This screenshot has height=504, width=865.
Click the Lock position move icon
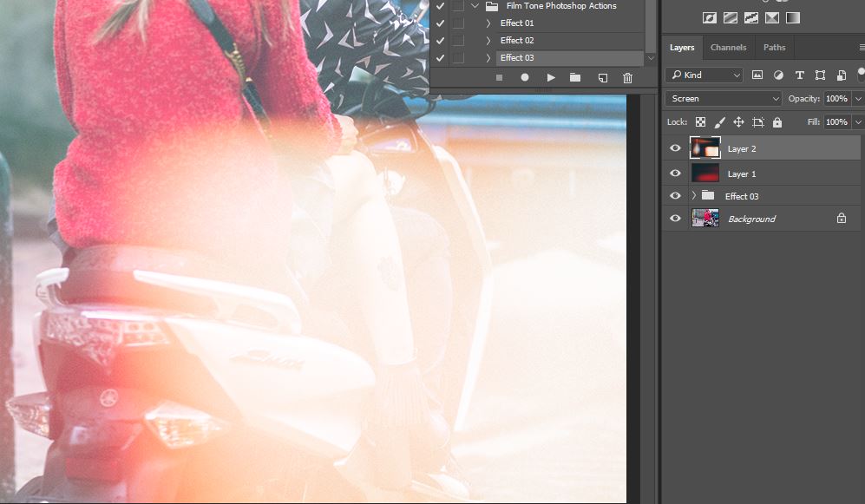(738, 122)
